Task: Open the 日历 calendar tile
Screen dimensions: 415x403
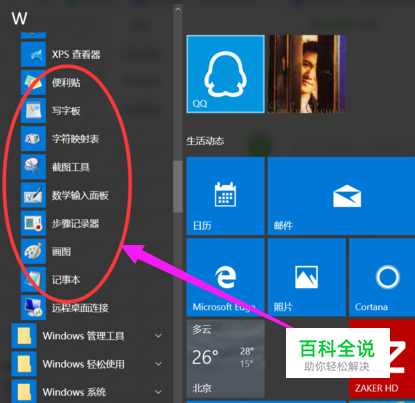Action: (226, 196)
